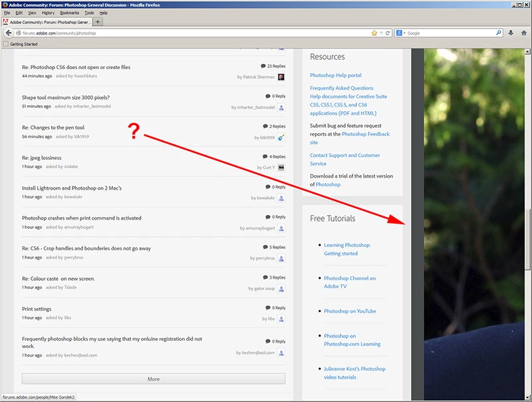Image resolution: width=532 pixels, height=402 pixels.
Task: Open Photoshop Channel on Adobe TV
Action: pyautogui.click(x=350, y=282)
